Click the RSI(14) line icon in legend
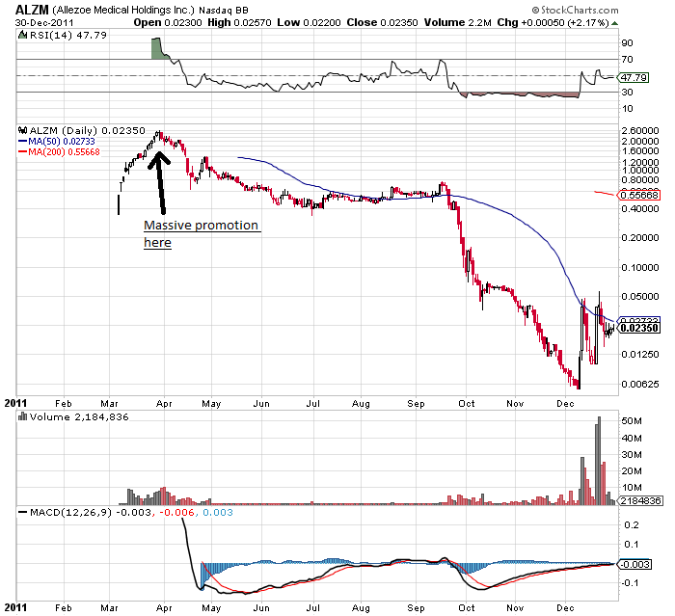This screenshot has height=616, width=675. 21,36
